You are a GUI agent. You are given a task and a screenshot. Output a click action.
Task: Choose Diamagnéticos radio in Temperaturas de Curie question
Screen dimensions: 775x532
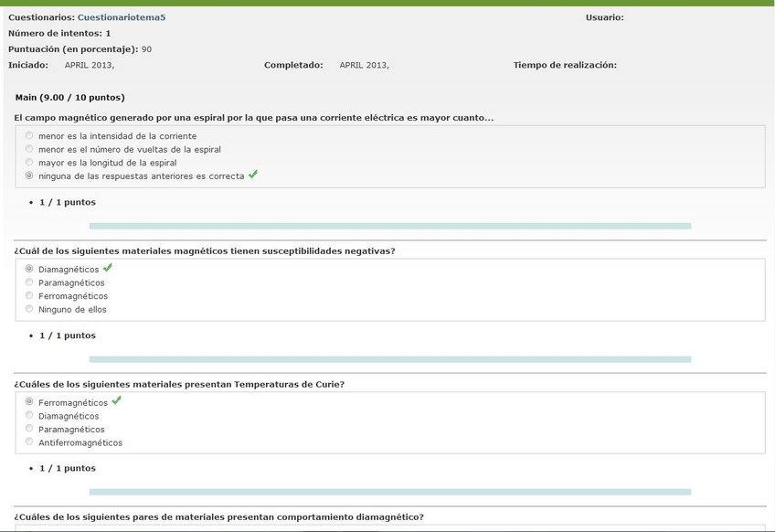coord(29,415)
